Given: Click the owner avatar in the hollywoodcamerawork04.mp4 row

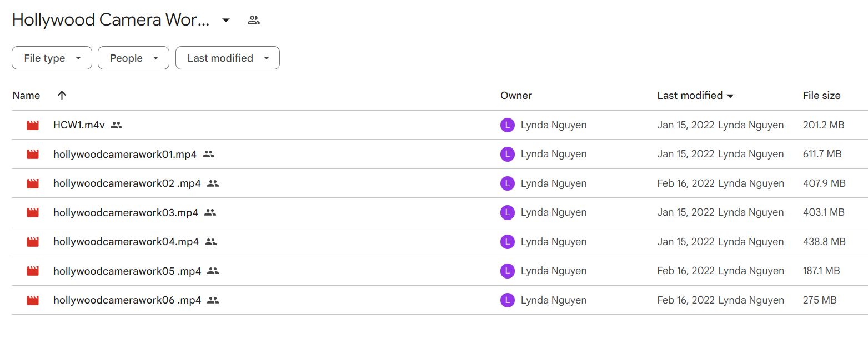Looking at the screenshot, I should pos(508,242).
